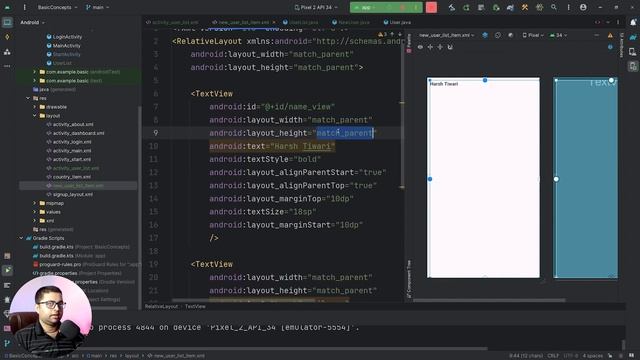This screenshot has width=640, height=360.
Task: Click the line endings CRLF status item
Action: pyautogui.click(x=553, y=356)
